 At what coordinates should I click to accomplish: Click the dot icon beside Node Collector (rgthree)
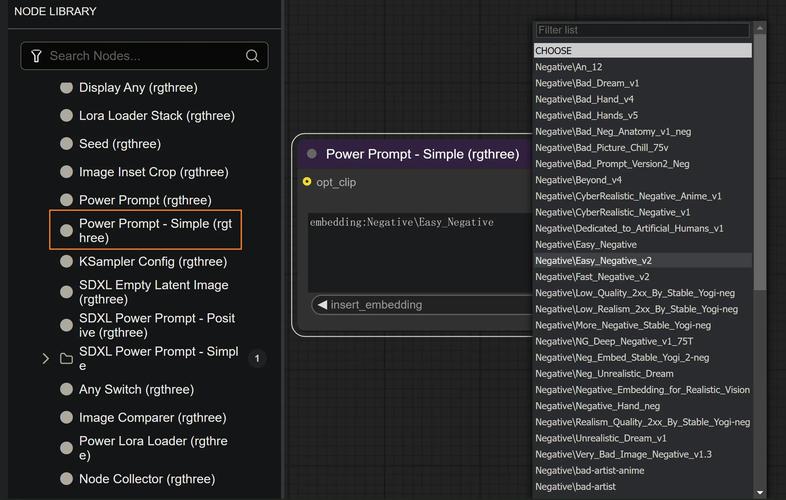66,480
